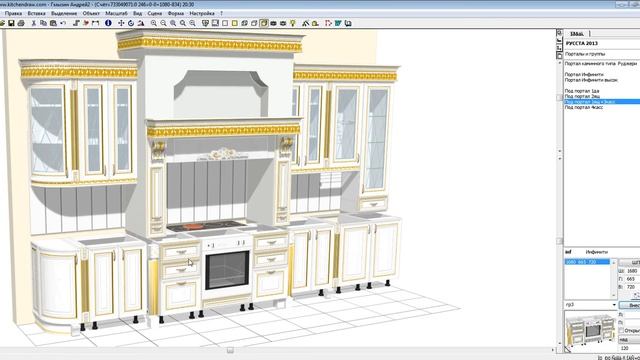This screenshot has width=640, height=360.
Task: Open the Объект menu
Action: (91, 13)
